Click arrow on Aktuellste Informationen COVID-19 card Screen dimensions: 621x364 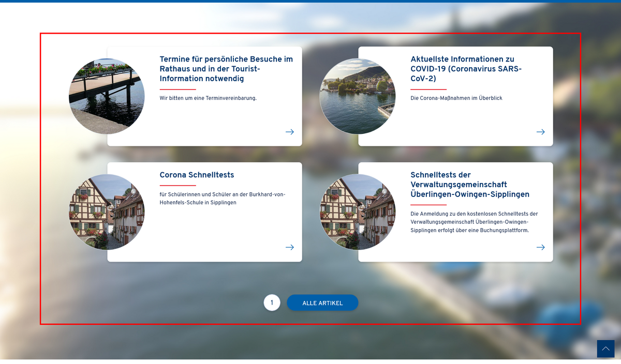541,132
